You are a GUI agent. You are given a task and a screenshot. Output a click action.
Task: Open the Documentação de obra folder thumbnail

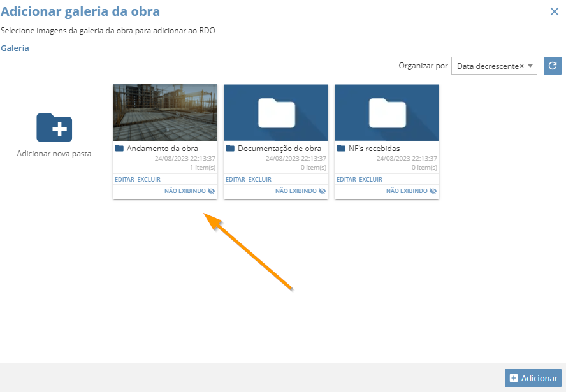click(x=276, y=113)
